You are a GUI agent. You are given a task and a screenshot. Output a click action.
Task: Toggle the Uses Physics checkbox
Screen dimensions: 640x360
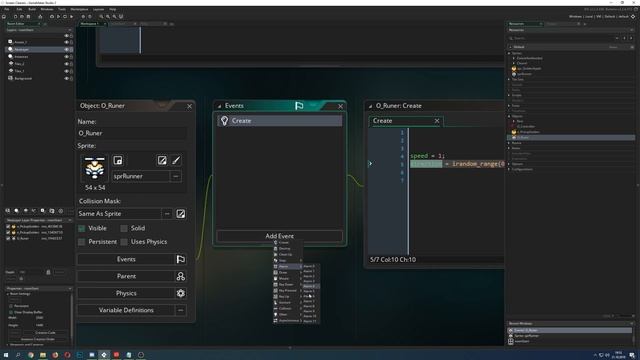(x=124, y=242)
